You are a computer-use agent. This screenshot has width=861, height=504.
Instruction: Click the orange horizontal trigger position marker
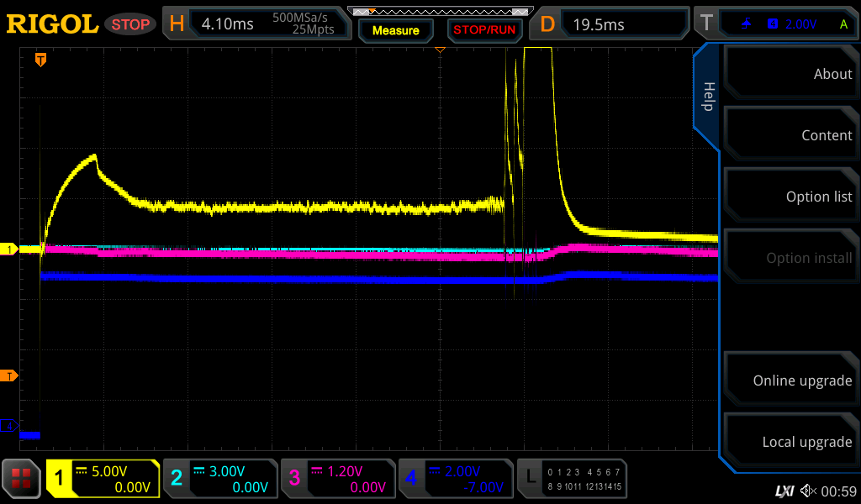click(x=40, y=60)
